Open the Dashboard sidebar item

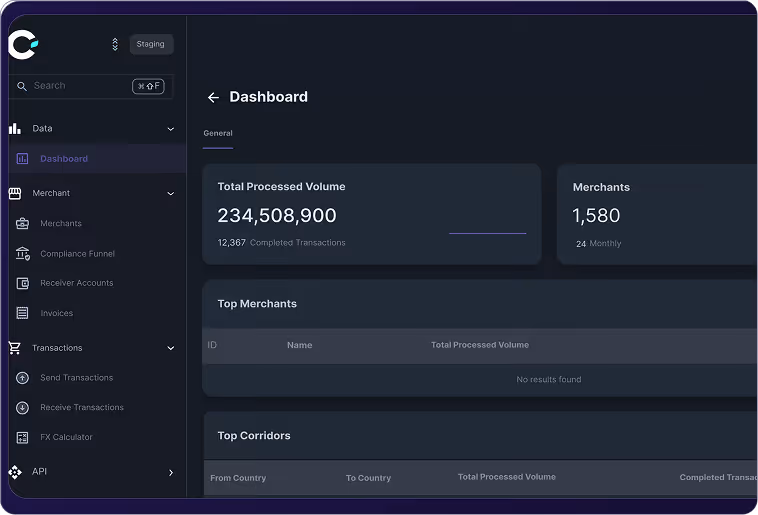coord(97,159)
